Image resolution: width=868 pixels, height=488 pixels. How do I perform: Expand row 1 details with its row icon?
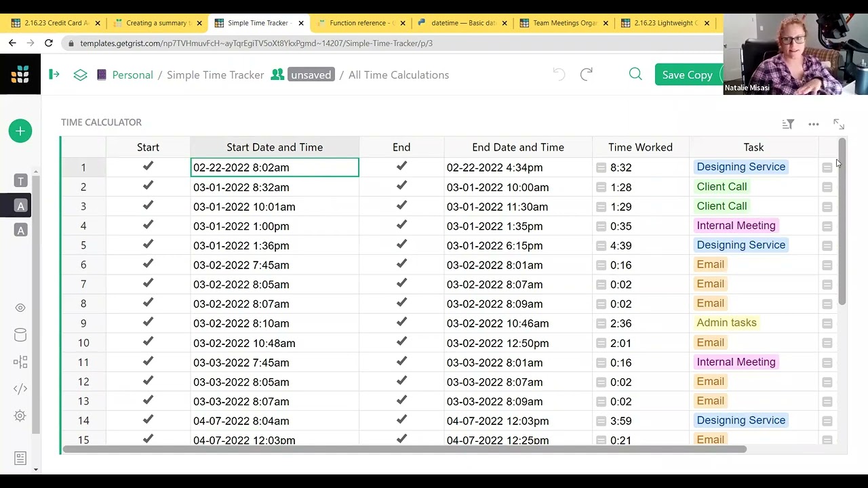tap(827, 167)
